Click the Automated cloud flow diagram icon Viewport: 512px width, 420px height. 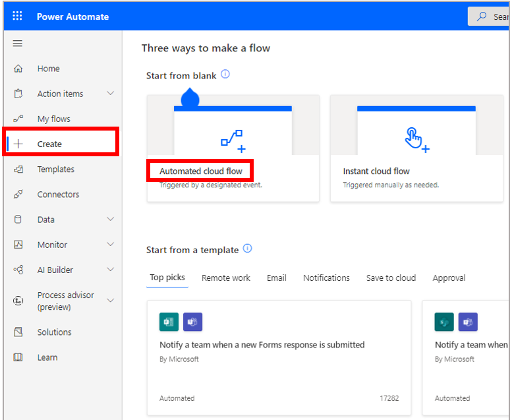pos(233,141)
